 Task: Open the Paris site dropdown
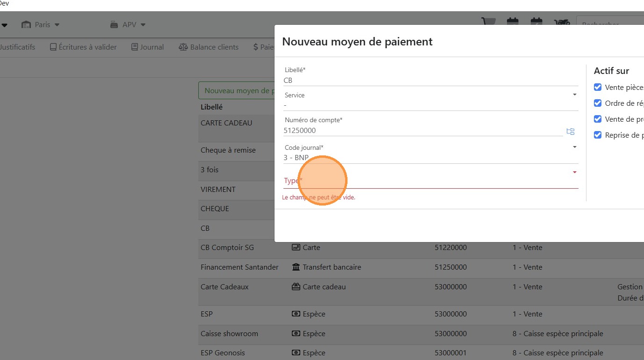click(x=41, y=24)
